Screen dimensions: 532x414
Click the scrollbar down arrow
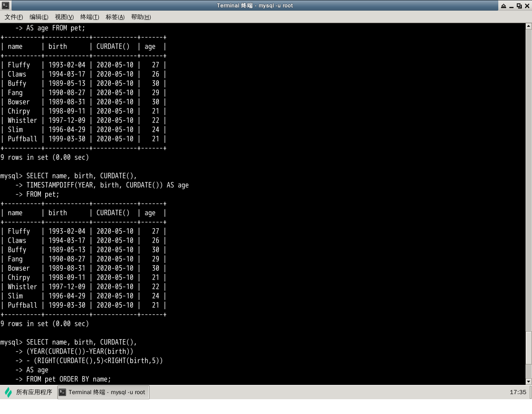pos(529,382)
